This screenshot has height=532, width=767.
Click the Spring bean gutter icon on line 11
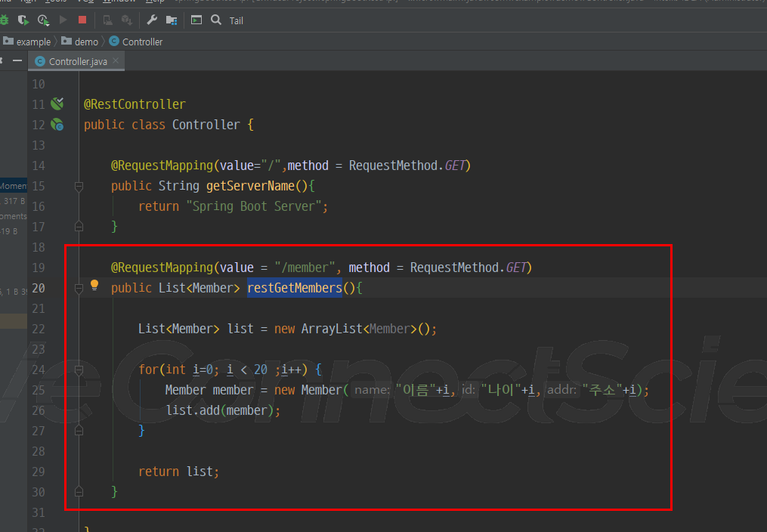coord(57,104)
